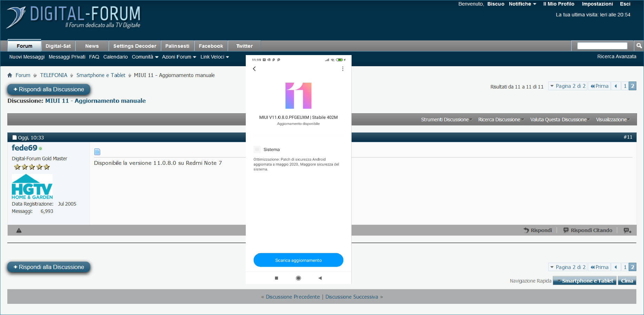Click Rispondi on post #11
This screenshot has width=644, height=315.
pyautogui.click(x=538, y=230)
